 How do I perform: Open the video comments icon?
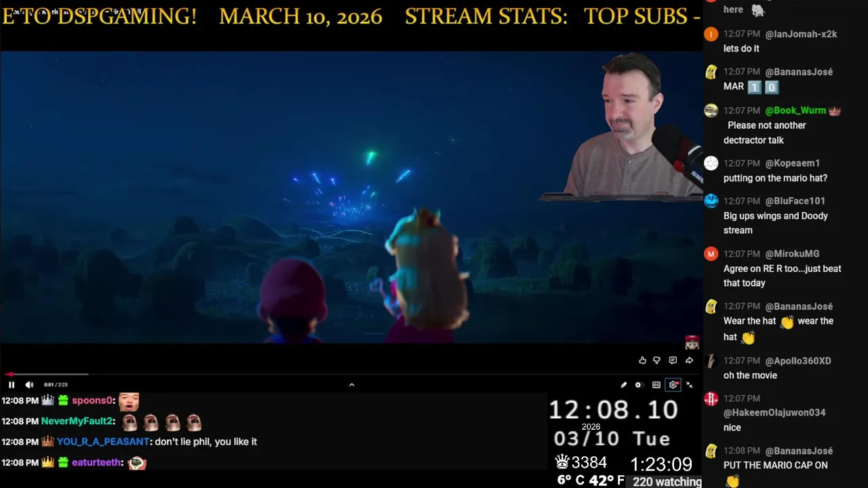coord(673,361)
